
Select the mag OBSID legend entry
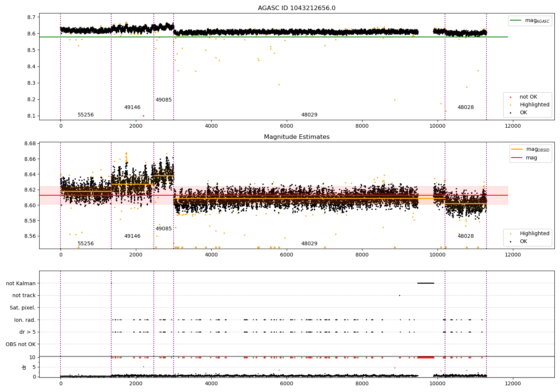point(531,149)
